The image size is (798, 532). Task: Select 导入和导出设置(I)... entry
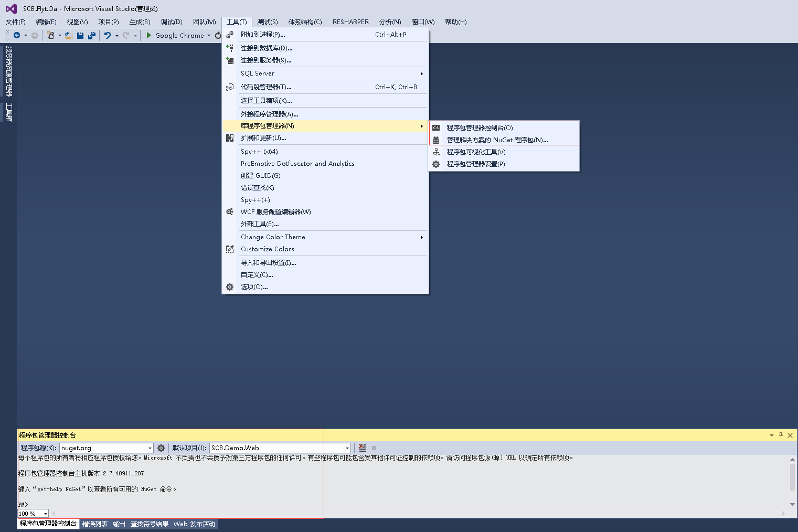[x=325, y=263]
